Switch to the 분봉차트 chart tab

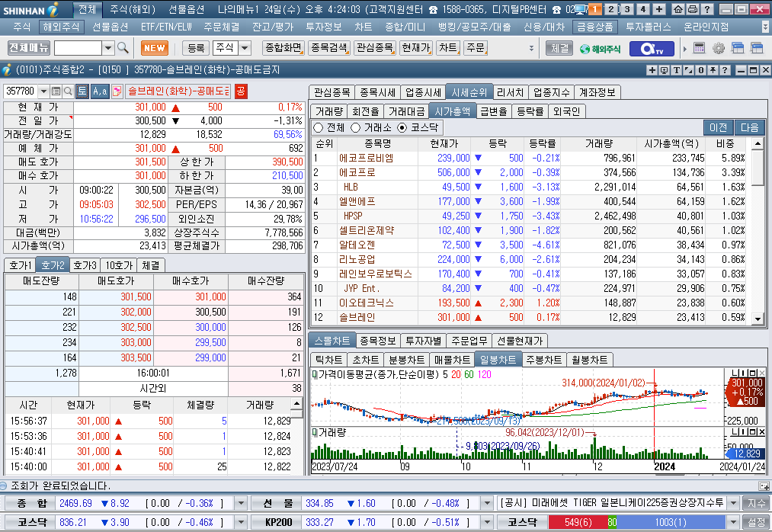tap(406, 360)
